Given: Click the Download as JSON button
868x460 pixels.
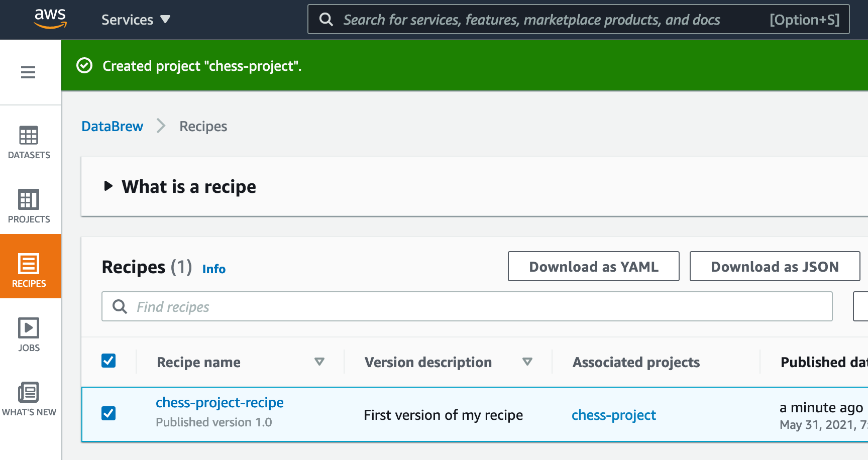Looking at the screenshot, I should 775,266.
